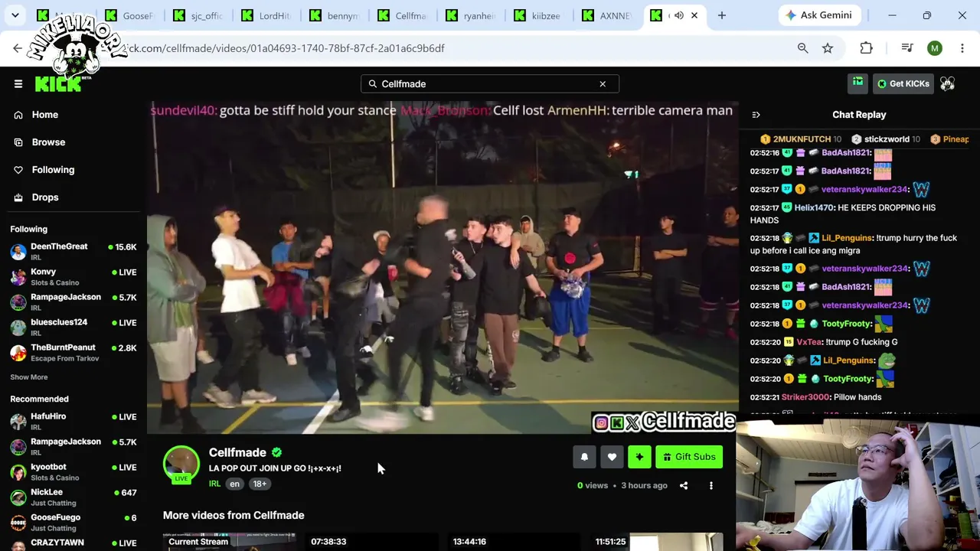Image resolution: width=980 pixels, height=551 pixels.
Task: Open the user profile avatar menu
Action: point(948,83)
